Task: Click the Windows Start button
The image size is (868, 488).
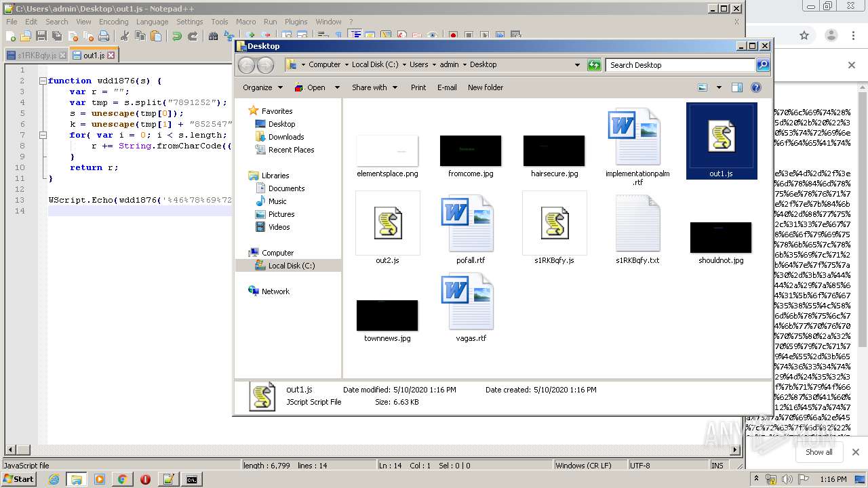Action: click(18, 479)
